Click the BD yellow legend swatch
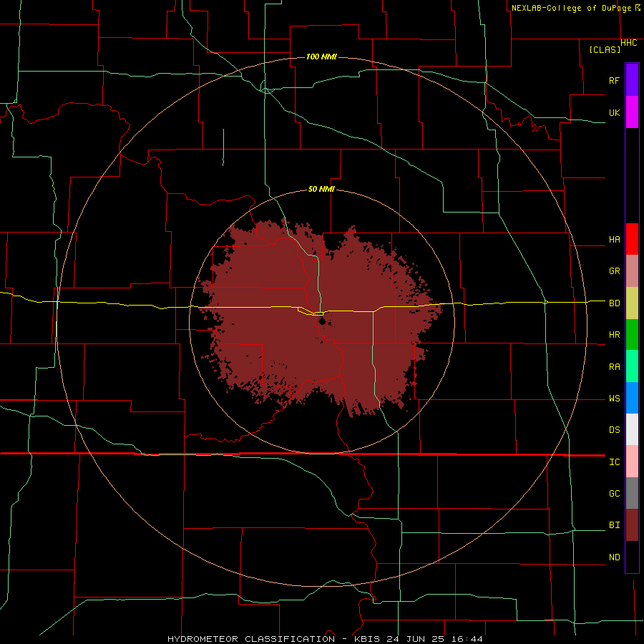644x644 pixels. (x=632, y=303)
